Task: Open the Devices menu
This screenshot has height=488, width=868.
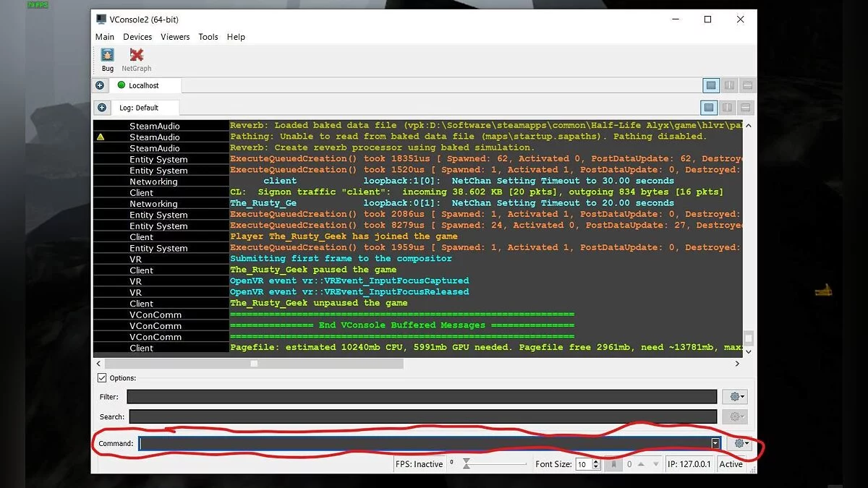Action: pos(137,37)
